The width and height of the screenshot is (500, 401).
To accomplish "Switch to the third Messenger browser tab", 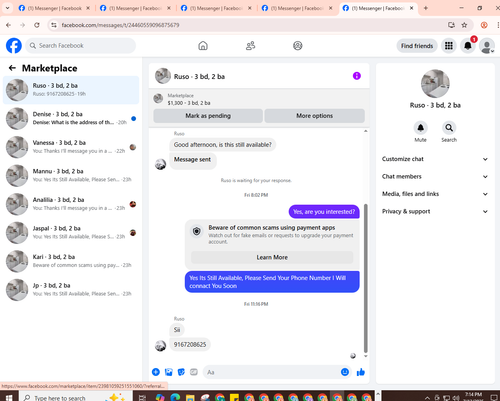I will click(216, 8).
